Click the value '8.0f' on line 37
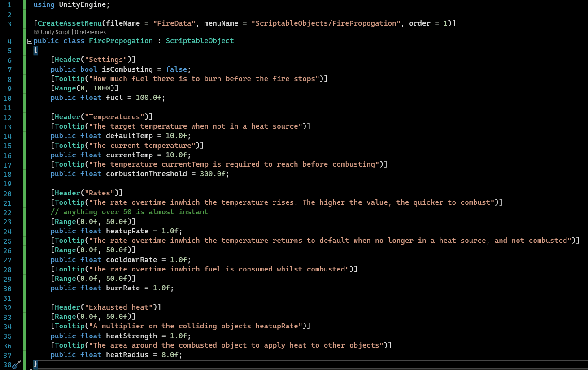Image resolution: width=588 pixels, height=370 pixels. point(170,355)
